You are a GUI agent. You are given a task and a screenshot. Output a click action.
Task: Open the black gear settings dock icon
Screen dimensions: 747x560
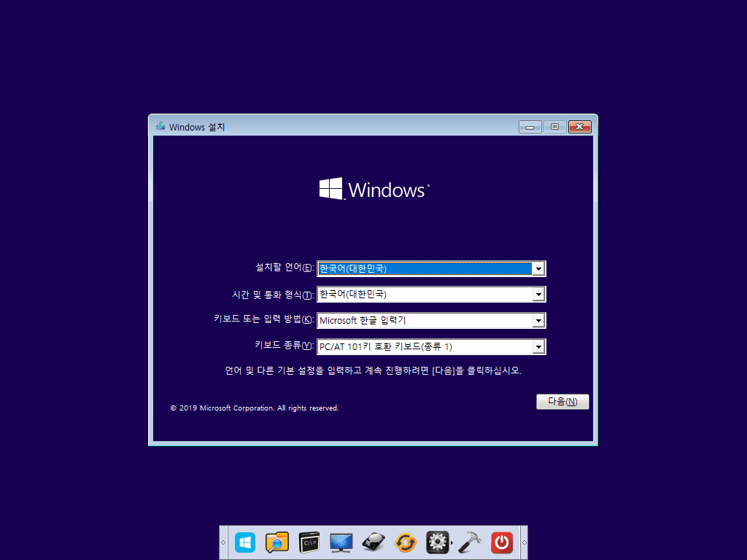coord(438,542)
